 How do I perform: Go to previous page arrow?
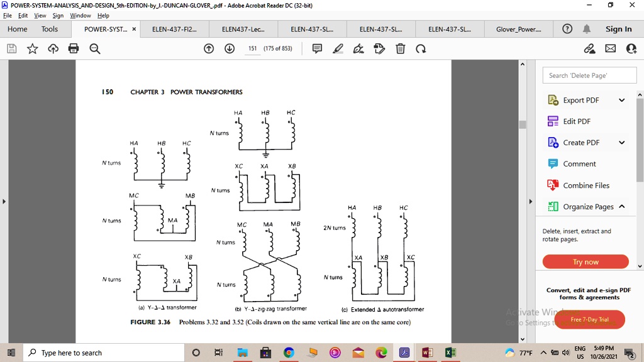point(209,49)
